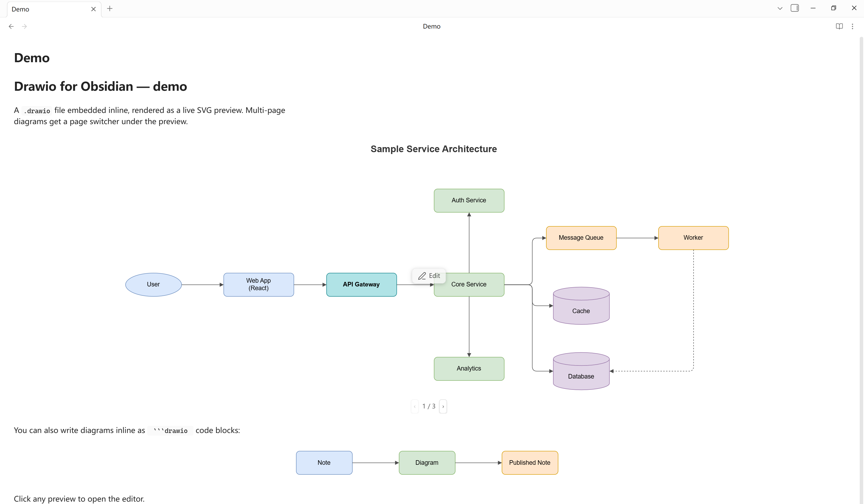Click the Core Service node

tap(469, 284)
